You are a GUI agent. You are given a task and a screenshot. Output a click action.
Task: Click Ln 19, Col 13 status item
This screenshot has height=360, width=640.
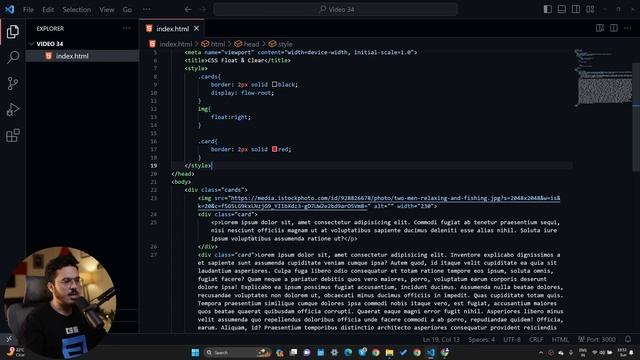coord(441,340)
